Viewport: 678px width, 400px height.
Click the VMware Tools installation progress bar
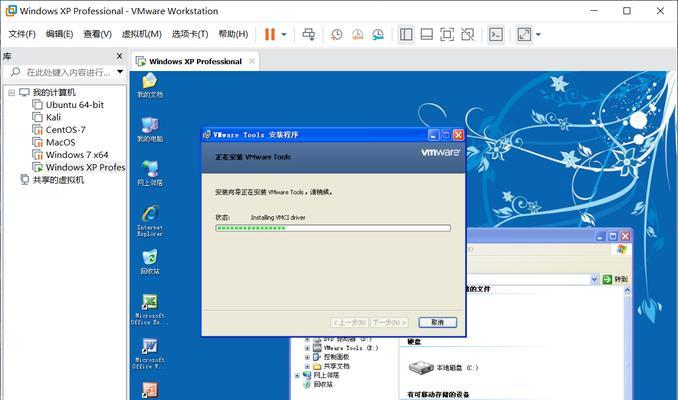[x=333, y=228]
